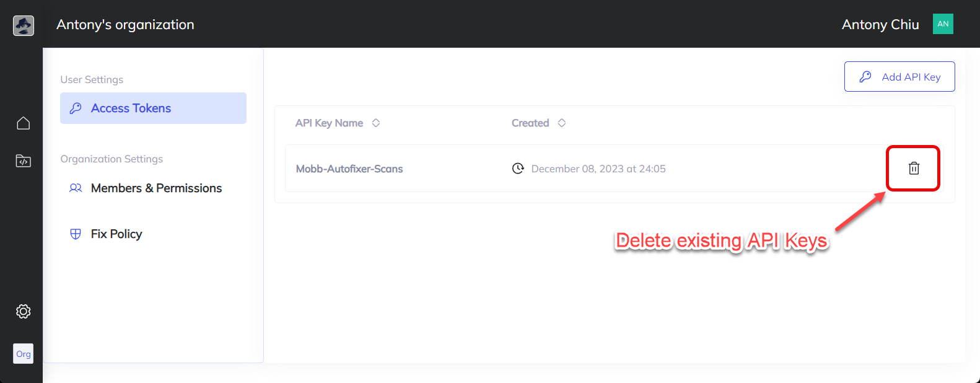Click the Created column header text
980x383 pixels.
pyautogui.click(x=530, y=123)
